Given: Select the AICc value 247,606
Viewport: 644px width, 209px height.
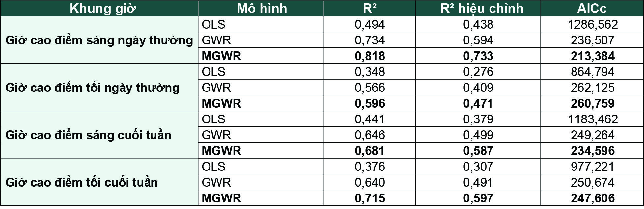Looking at the screenshot, I should coord(592,198).
